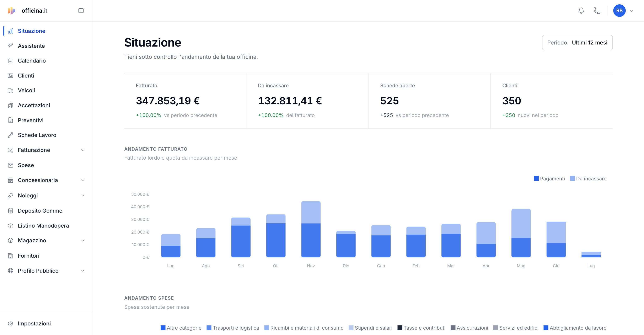Open Impostazioni gear icon
The width and height of the screenshot is (644, 335).
point(11,323)
